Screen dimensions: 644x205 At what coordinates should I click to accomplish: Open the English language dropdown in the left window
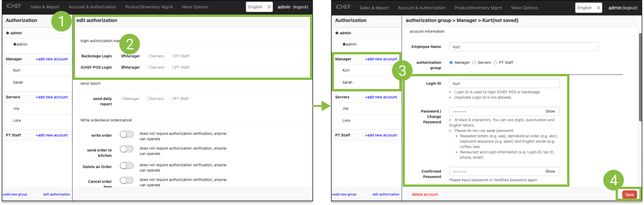(x=259, y=7)
